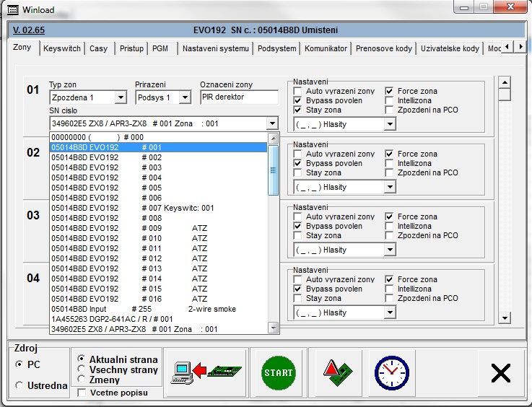Open the clock schedule icon
The height and width of the screenshot is (407, 532).
pos(391,372)
